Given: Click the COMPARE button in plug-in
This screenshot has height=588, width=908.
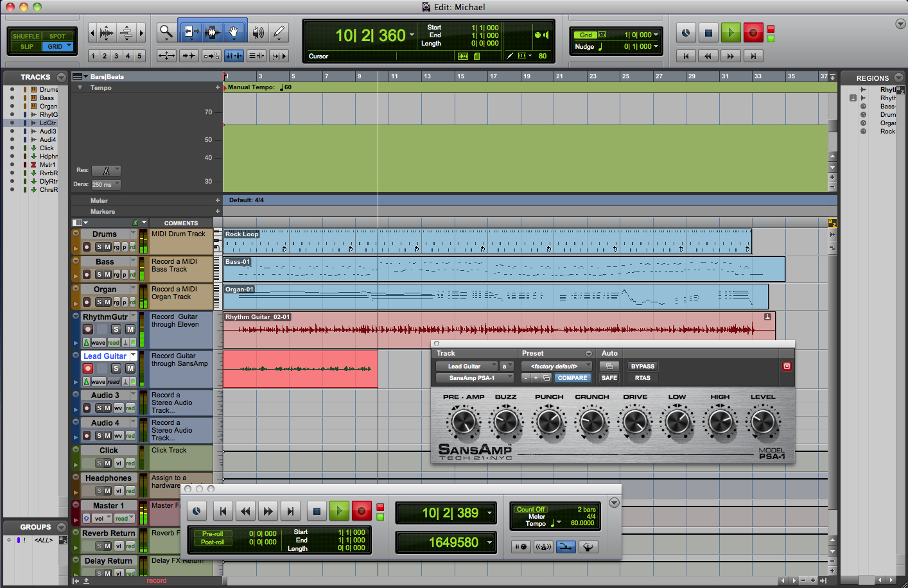Looking at the screenshot, I should click(572, 378).
